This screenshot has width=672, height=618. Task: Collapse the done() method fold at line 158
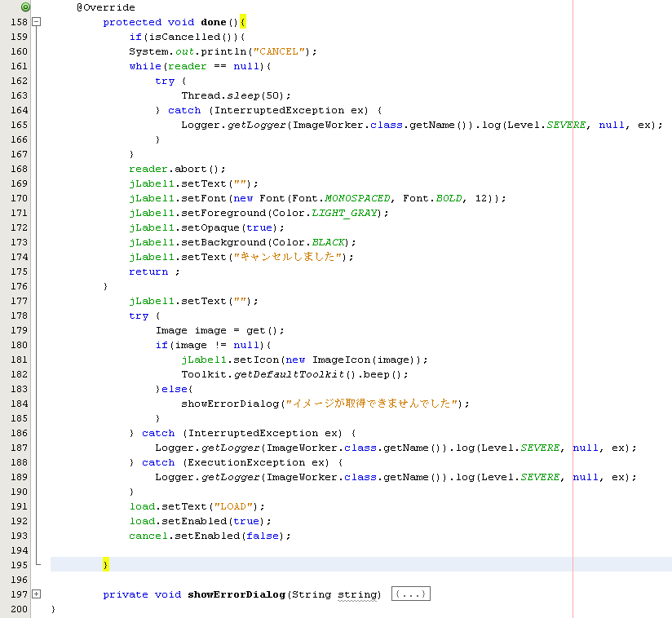click(36, 22)
